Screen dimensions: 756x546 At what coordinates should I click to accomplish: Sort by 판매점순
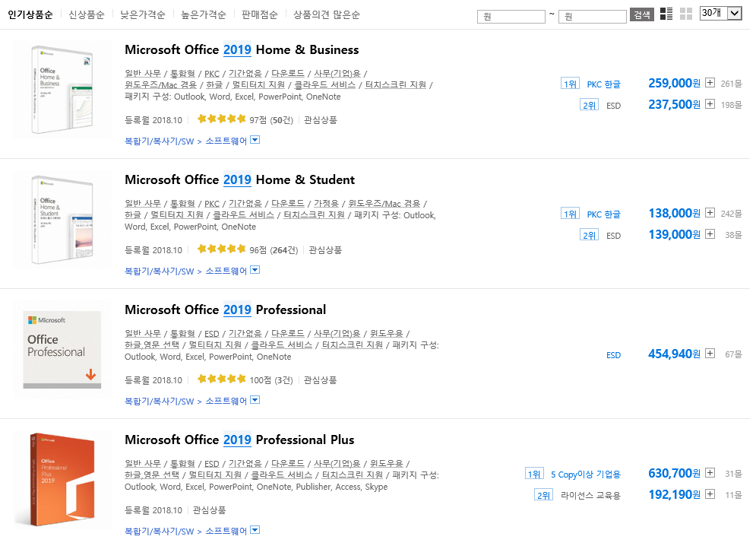(259, 14)
